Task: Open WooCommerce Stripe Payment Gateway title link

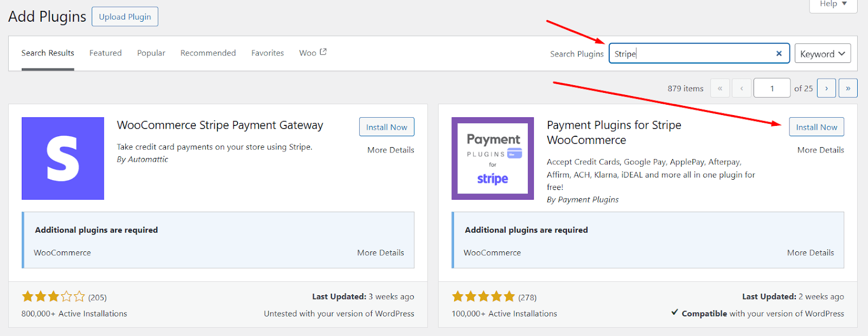Action: [220, 125]
